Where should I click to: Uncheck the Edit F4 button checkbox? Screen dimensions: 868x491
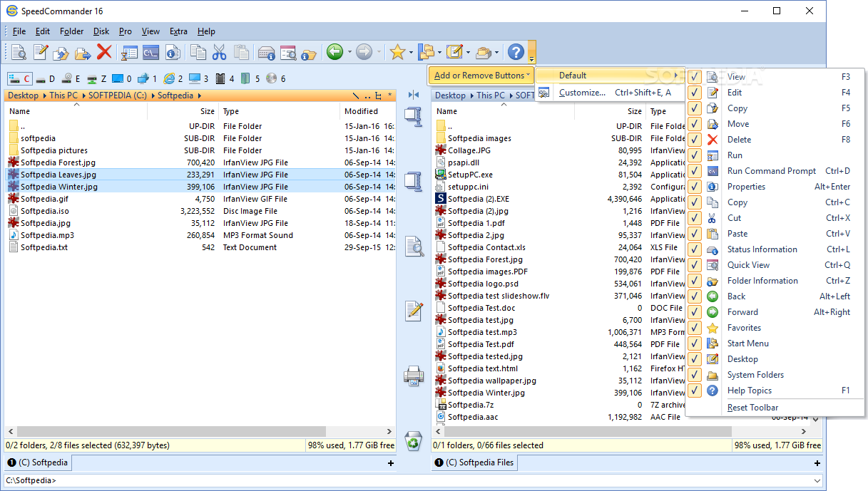[695, 92]
